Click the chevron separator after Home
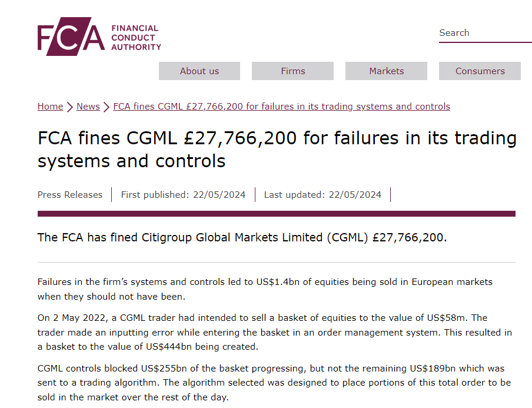The height and width of the screenshot is (408, 532). [69, 107]
